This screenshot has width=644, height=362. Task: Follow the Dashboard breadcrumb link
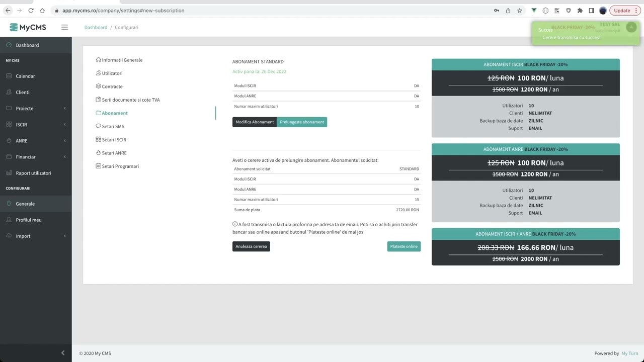(x=96, y=27)
